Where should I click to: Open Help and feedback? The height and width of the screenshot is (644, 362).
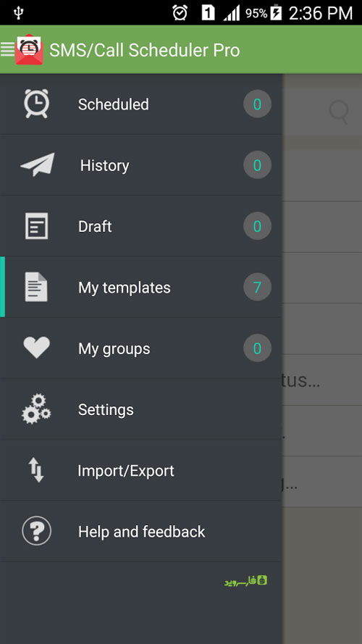pos(140,532)
